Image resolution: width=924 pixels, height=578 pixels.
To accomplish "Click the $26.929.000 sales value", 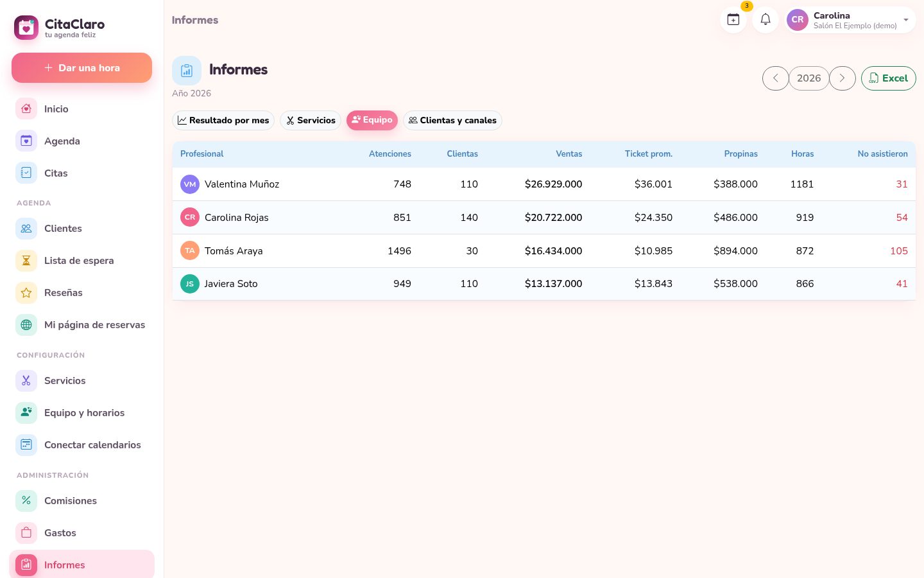I will pos(554,184).
